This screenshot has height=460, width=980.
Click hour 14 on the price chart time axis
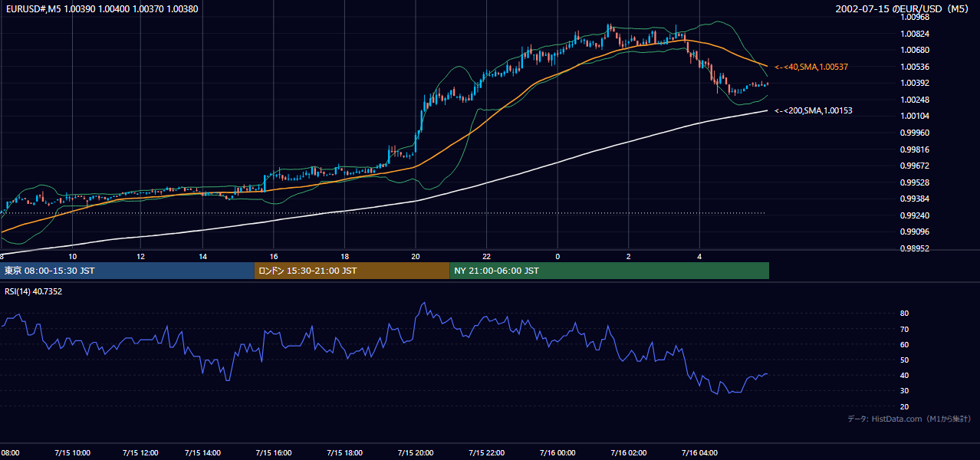[202, 256]
